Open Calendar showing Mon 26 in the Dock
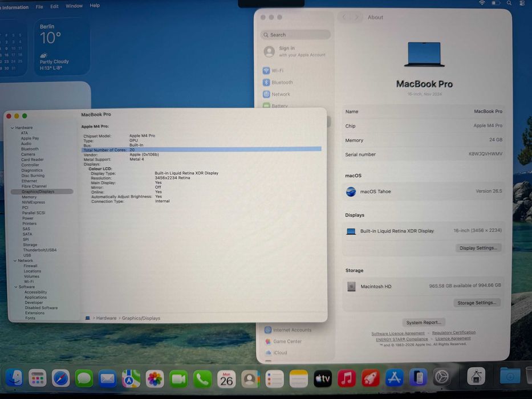The width and height of the screenshot is (532, 399). [x=226, y=378]
